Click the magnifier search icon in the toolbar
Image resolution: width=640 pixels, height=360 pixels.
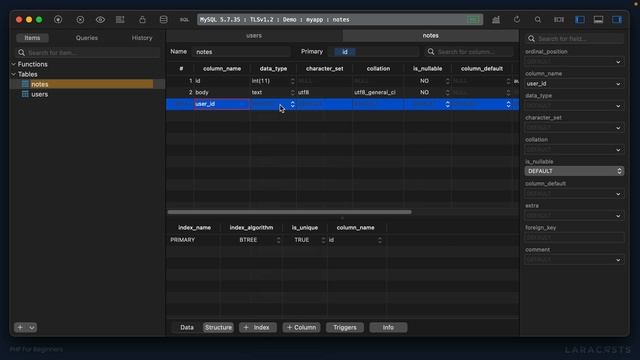[x=538, y=20]
